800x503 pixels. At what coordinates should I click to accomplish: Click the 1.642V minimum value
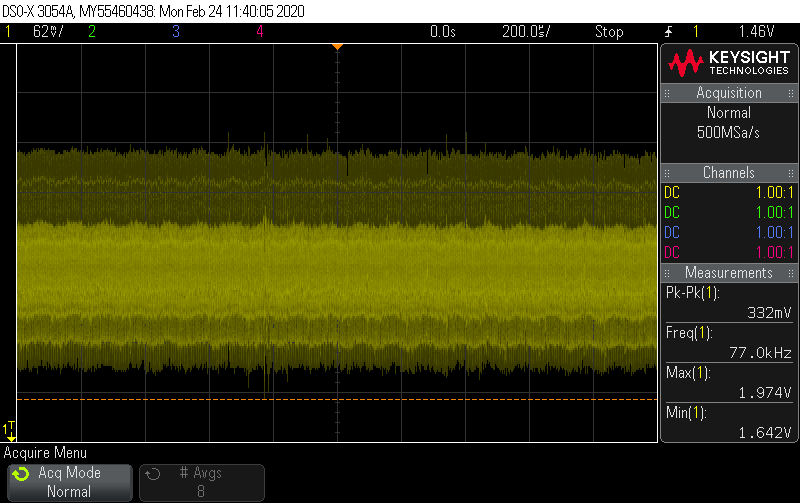pyautogui.click(x=764, y=433)
